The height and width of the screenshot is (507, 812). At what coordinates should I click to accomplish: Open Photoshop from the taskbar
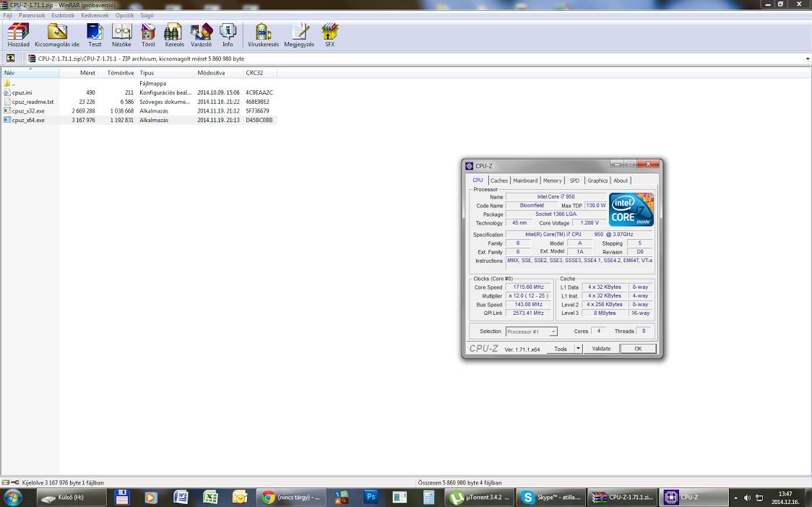(x=371, y=498)
